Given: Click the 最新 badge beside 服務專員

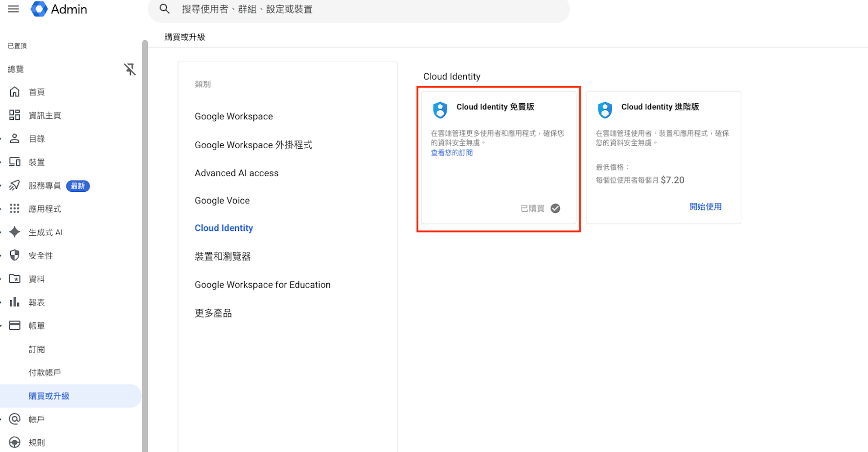Looking at the screenshot, I should (x=78, y=186).
